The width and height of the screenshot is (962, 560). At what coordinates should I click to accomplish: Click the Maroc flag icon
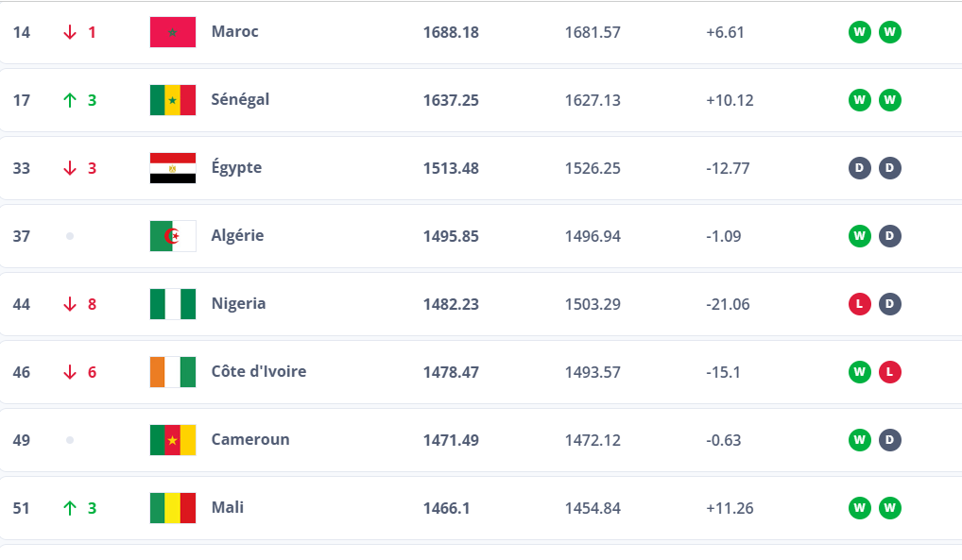(x=173, y=32)
